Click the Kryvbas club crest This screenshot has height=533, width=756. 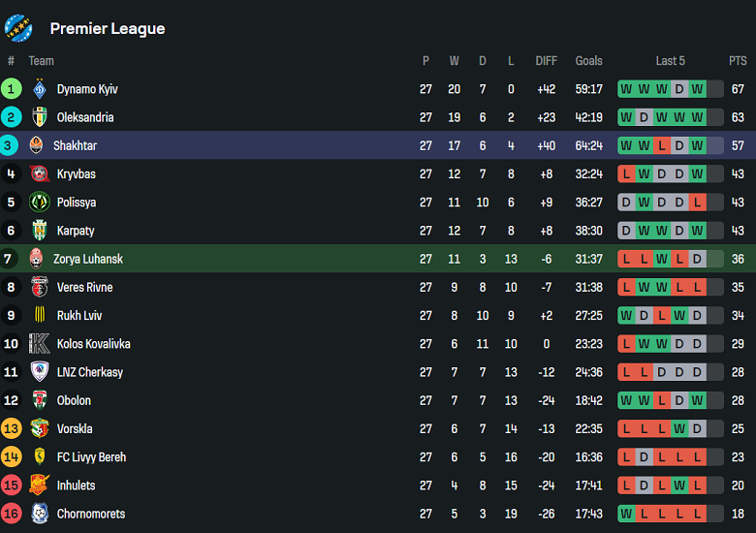pyautogui.click(x=39, y=174)
